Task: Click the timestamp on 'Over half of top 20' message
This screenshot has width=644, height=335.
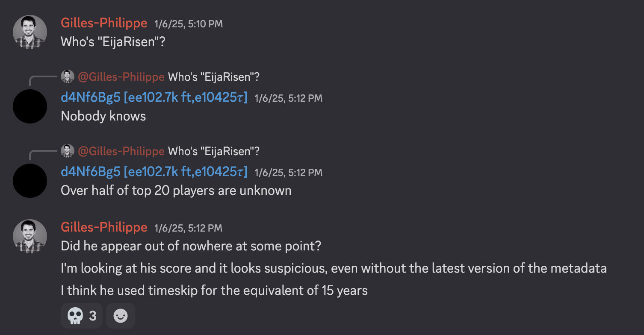Action: (x=288, y=173)
